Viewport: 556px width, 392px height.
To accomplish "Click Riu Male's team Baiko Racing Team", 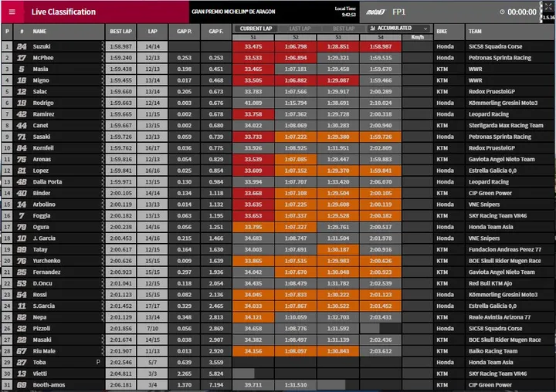I will 493,351.
